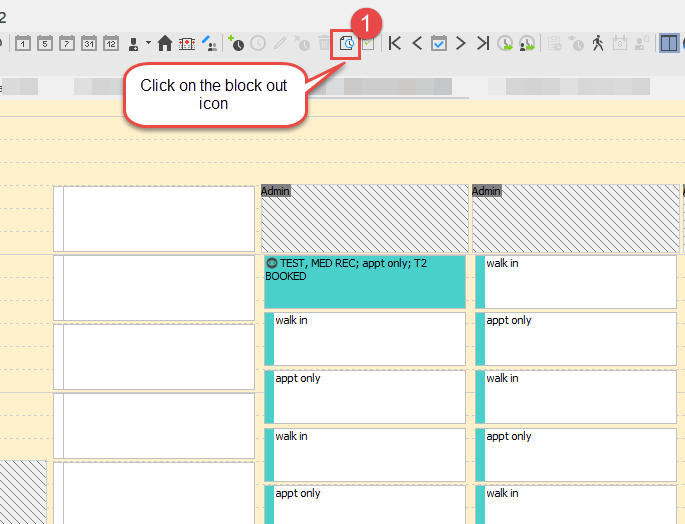Click the provider selector icon

[134, 44]
